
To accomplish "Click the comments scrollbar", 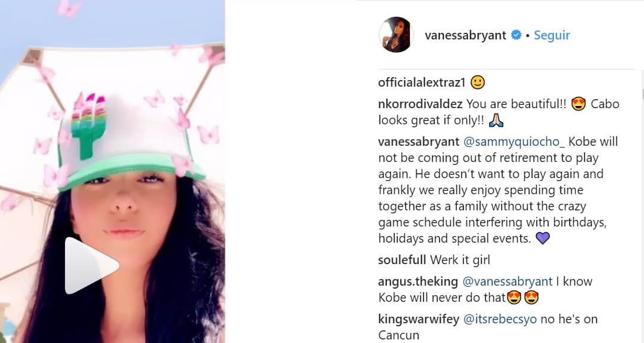I will 642,94.
